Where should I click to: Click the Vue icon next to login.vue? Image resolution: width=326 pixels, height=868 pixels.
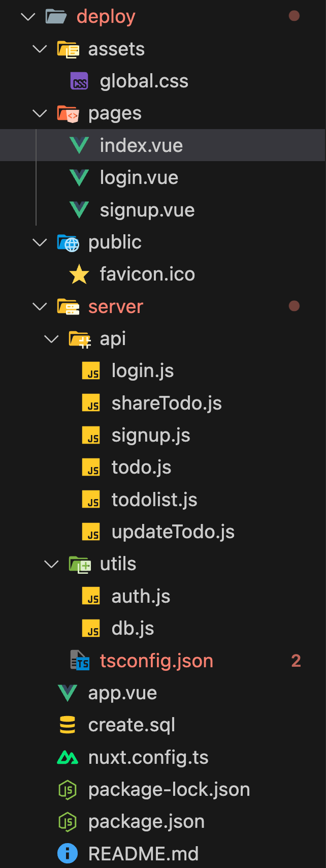[79, 178]
